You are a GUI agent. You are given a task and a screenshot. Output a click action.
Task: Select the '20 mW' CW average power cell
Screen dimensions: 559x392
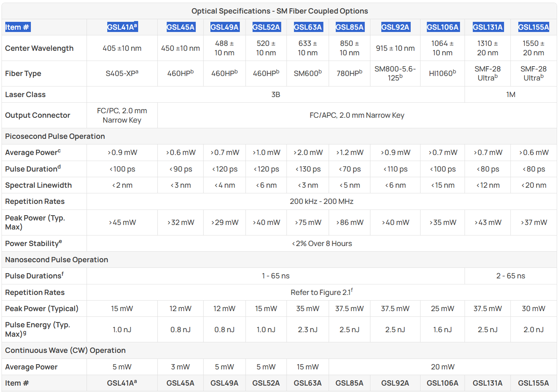tap(443, 367)
